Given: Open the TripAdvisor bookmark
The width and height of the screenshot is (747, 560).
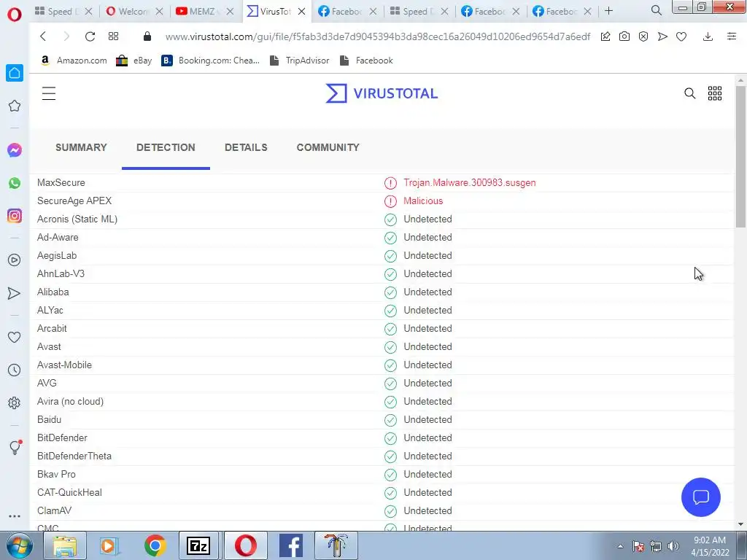Looking at the screenshot, I should [x=300, y=61].
